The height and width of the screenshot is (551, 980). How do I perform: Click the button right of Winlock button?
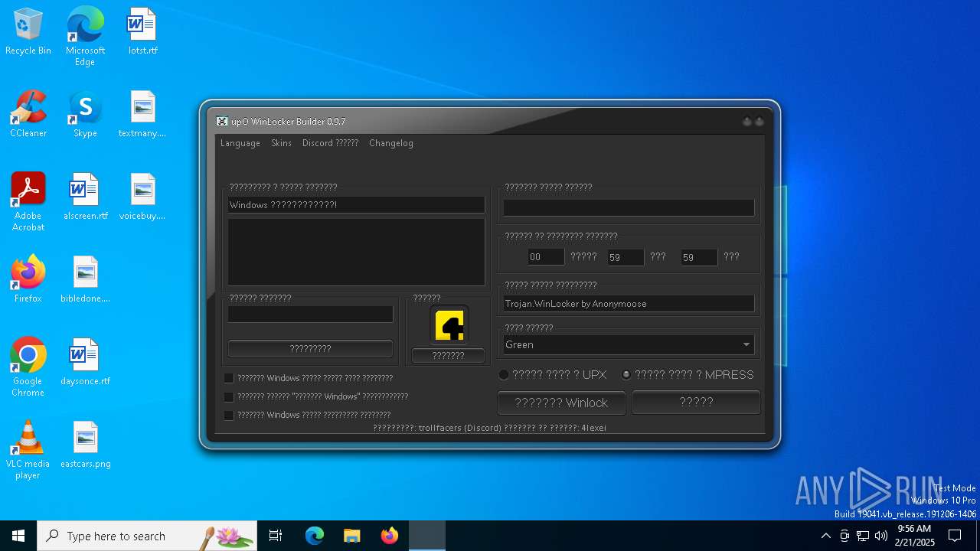pos(696,403)
